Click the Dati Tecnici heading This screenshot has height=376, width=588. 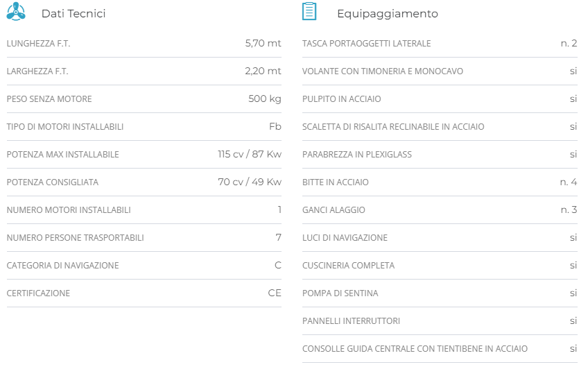tap(73, 14)
